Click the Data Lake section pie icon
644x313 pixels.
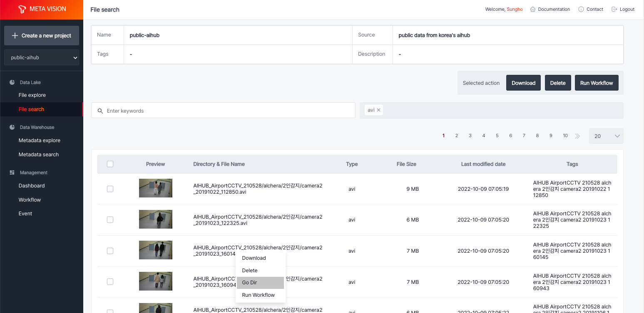pos(12,82)
